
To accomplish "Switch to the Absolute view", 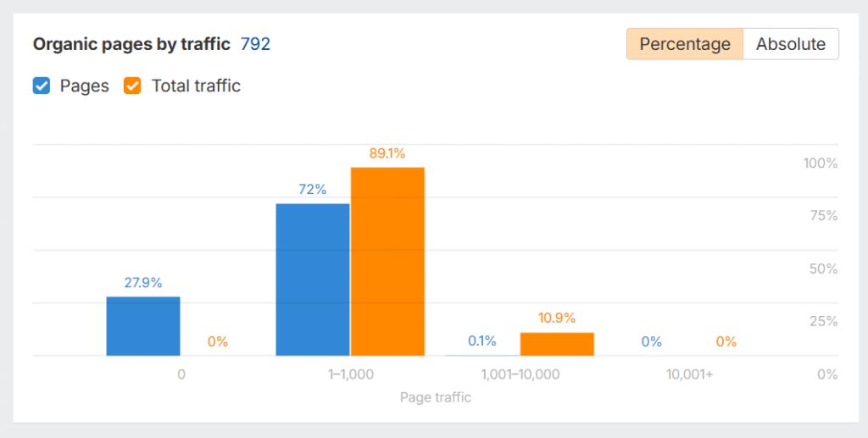I will click(x=790, y=44).
